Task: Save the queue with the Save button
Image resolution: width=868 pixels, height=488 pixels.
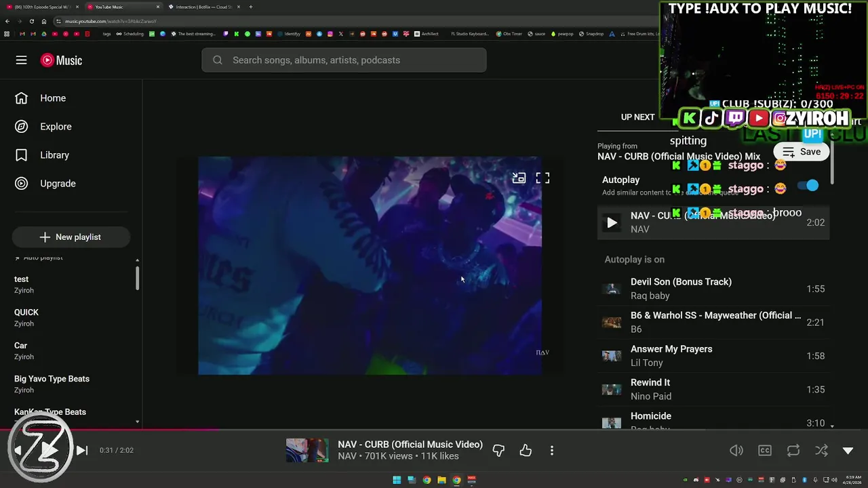Action: tap(802, 152)
